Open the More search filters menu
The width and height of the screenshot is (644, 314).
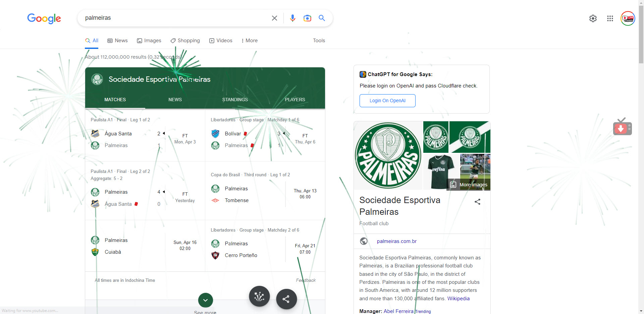point(250,41)
